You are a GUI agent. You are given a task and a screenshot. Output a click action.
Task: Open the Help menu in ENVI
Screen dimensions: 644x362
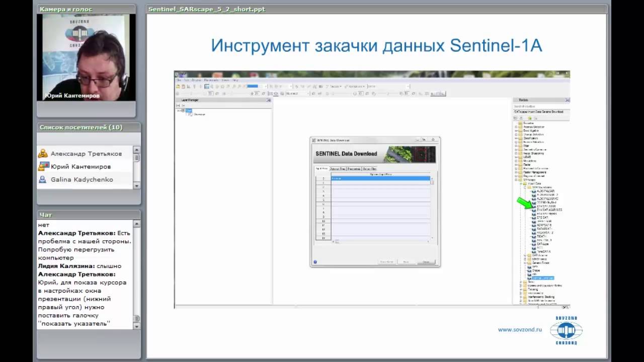pyautogui.click(x=235, y=80)
